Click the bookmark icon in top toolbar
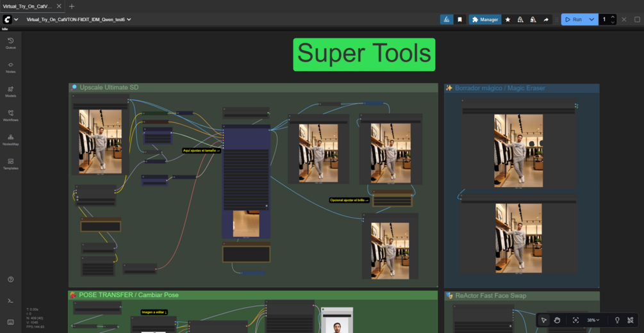The width and height of the screenshot is (644, 333). coord(459,19)
